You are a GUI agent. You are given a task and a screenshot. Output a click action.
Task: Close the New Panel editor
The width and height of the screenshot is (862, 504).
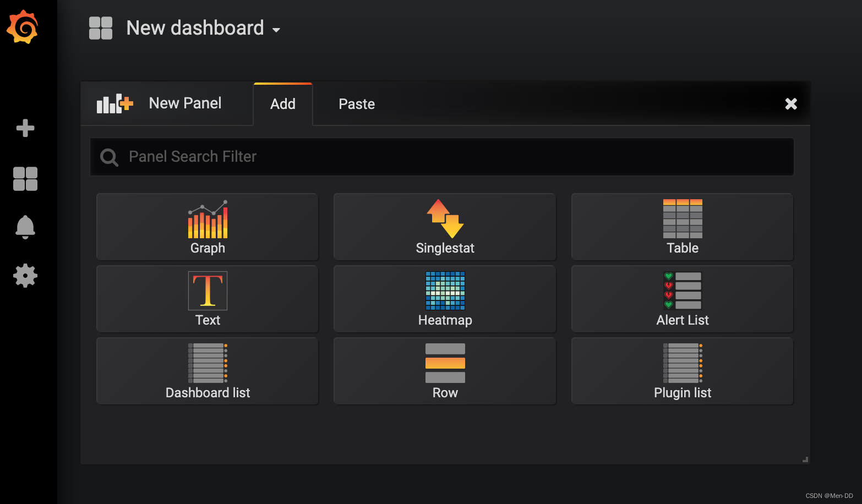791,104
